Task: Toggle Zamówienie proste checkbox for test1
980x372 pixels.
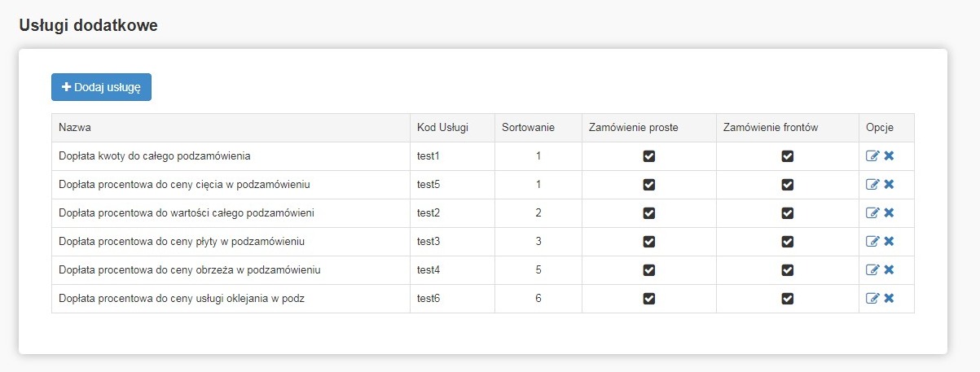Action: 649,156
